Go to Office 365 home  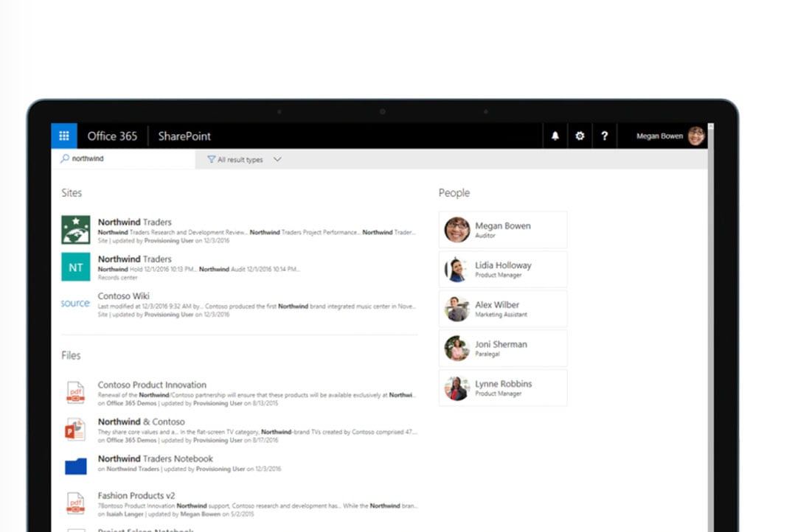click(112, 136)
